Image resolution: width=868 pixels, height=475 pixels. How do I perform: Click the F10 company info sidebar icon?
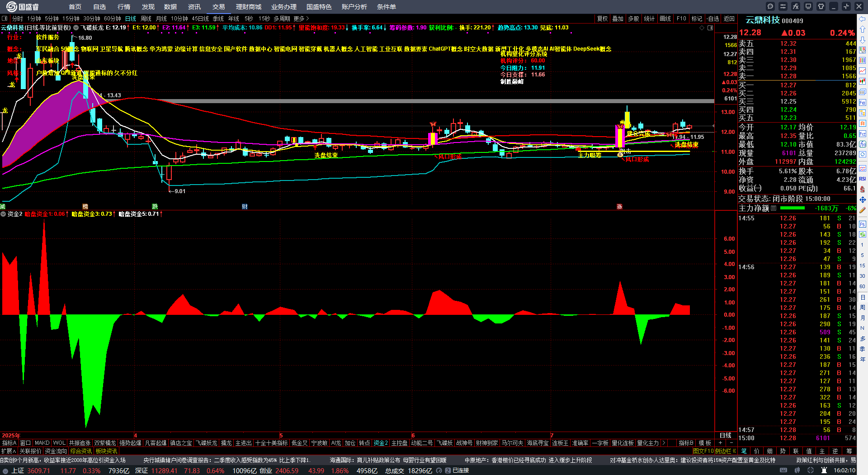point(863,102)
